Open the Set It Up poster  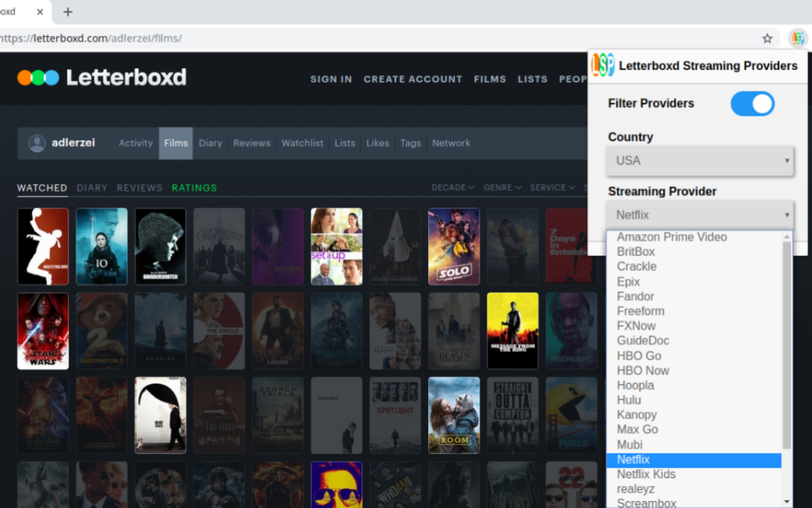[x=336, y=246]
